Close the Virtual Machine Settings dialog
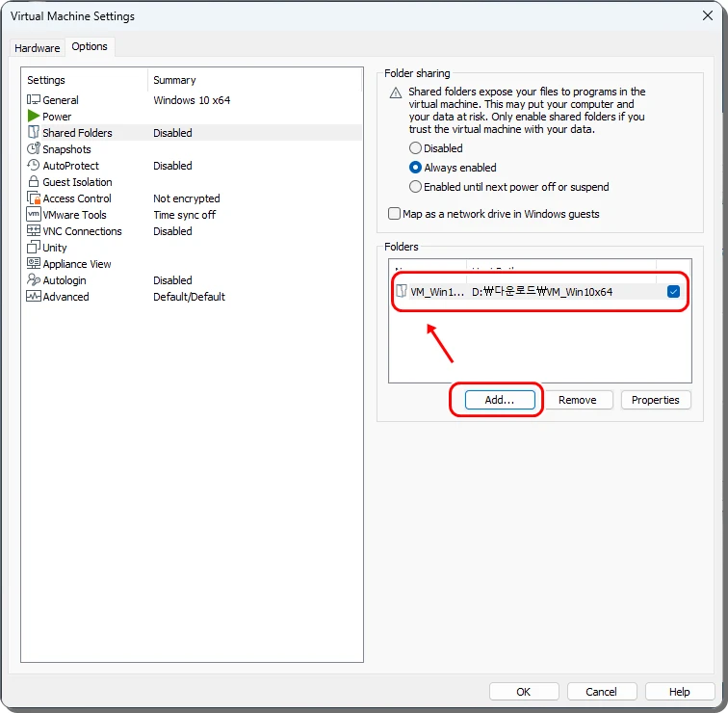 (708, 15)
